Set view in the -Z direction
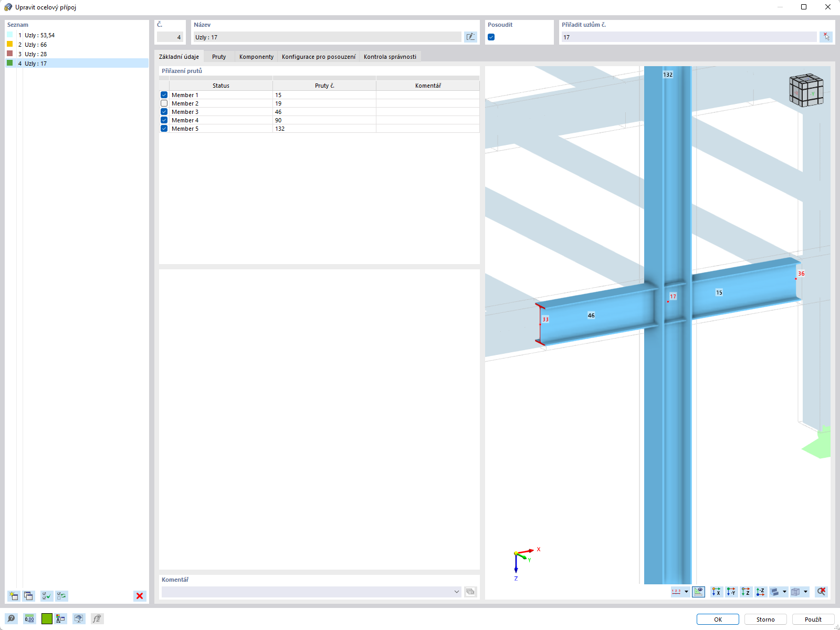The image size is (840, 630). tap(760, 592)
